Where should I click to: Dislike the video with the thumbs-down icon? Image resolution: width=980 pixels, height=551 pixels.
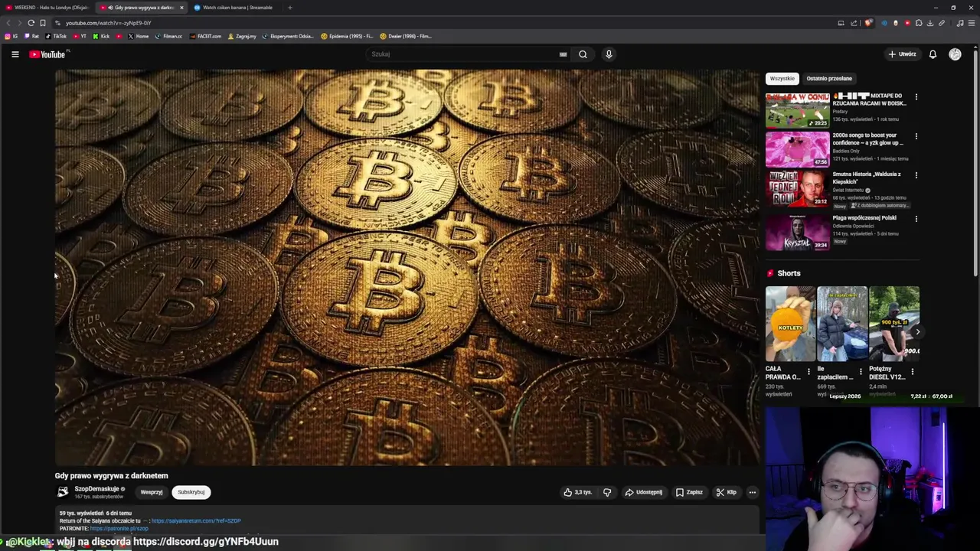tap(607, 492)
